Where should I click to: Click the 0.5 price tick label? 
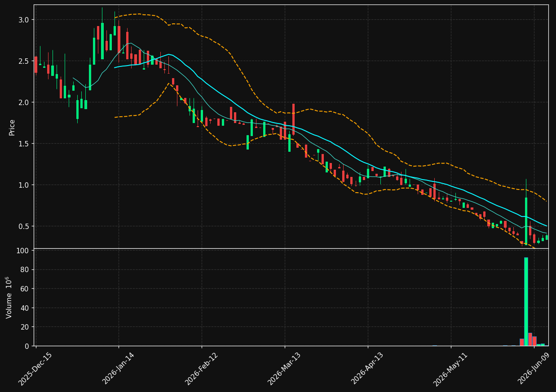24,226
